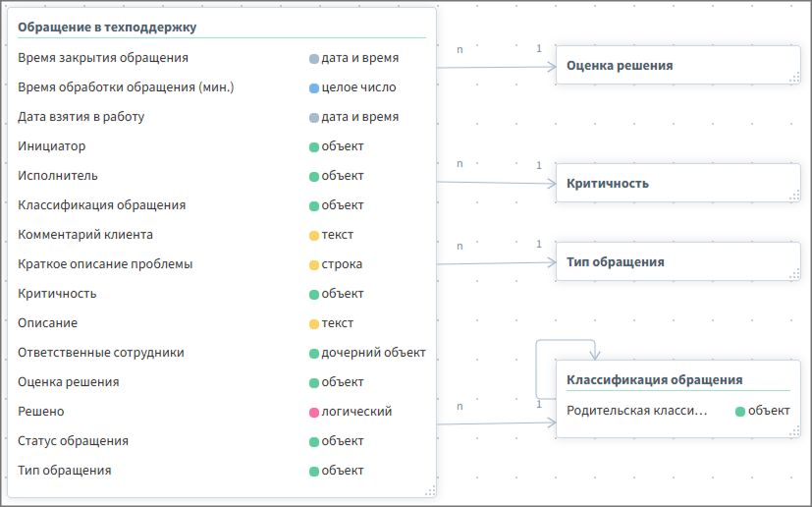The height and width of the screenshot is (507, 812).
Task: Click the Родительская класси… attribute row
Action: [638, 411]
